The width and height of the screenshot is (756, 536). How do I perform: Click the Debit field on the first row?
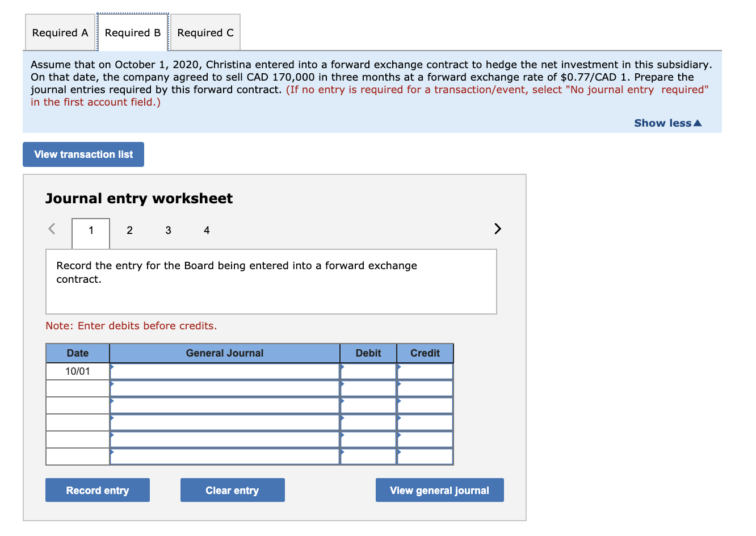368,370
